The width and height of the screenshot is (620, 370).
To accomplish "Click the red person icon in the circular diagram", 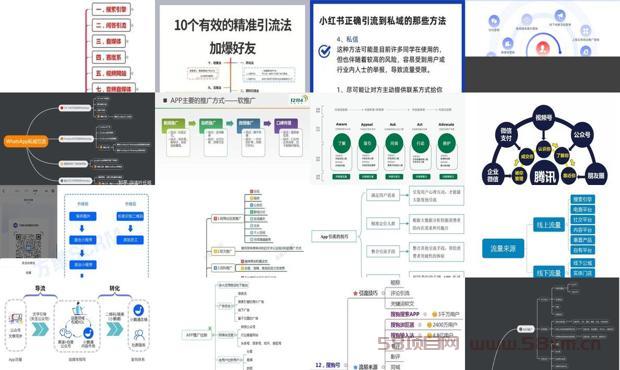I will (x=542, y=48).
